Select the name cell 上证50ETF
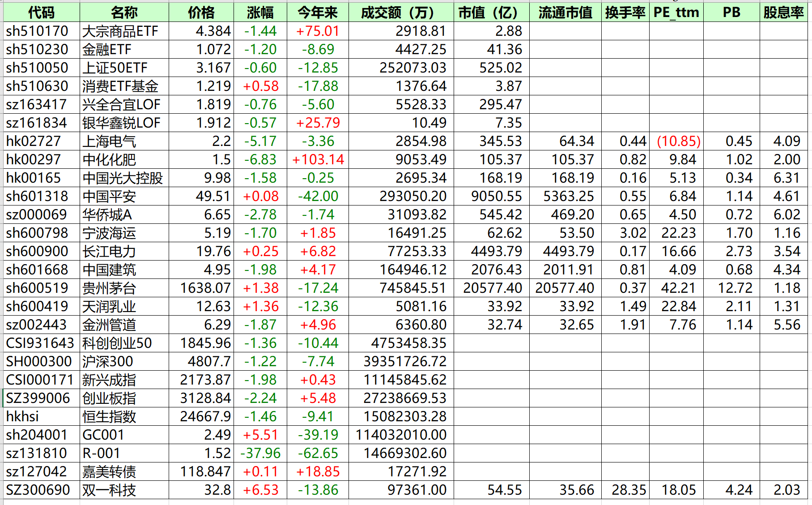812x505 pixels. tap(124, 68)
